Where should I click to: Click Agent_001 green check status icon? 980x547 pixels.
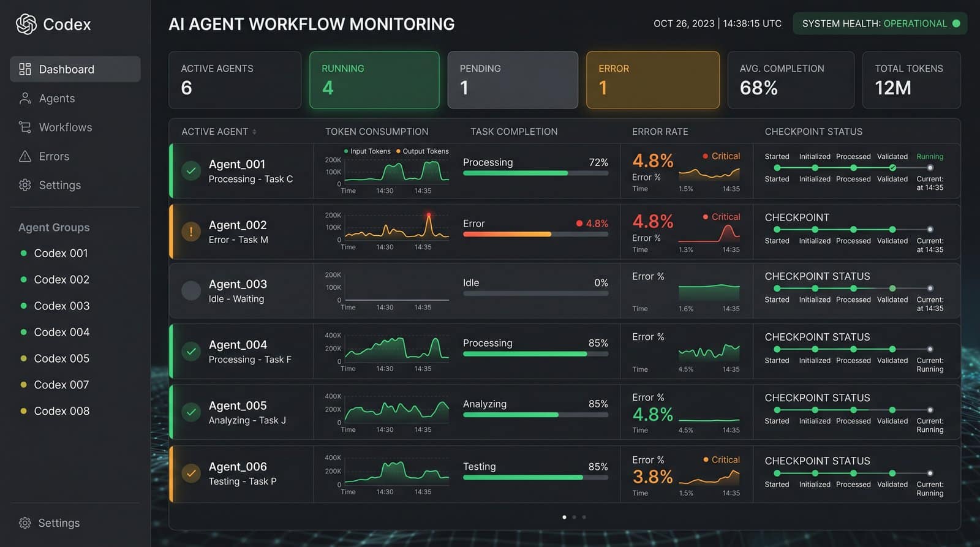191,171
